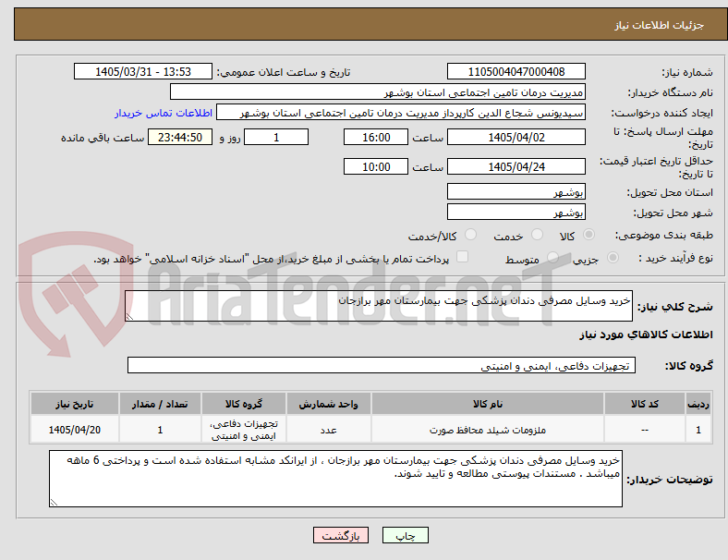
Task: Click the واحد شمارش column header
Action: pos(328,404)
